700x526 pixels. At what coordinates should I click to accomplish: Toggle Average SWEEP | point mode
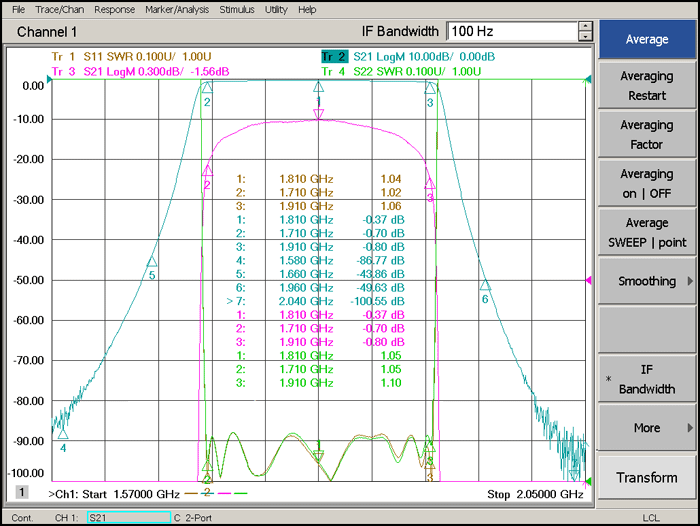[x=647, y=232]
